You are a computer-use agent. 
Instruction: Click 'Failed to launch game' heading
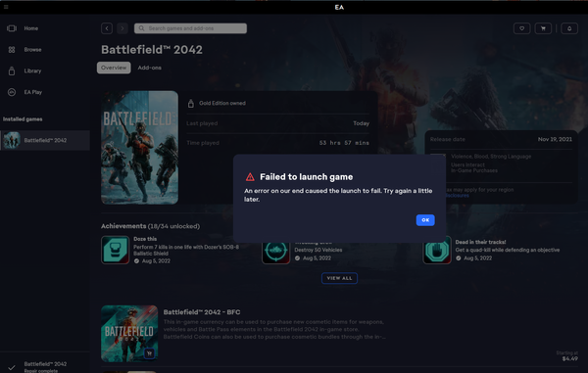[x=307, y=177]
